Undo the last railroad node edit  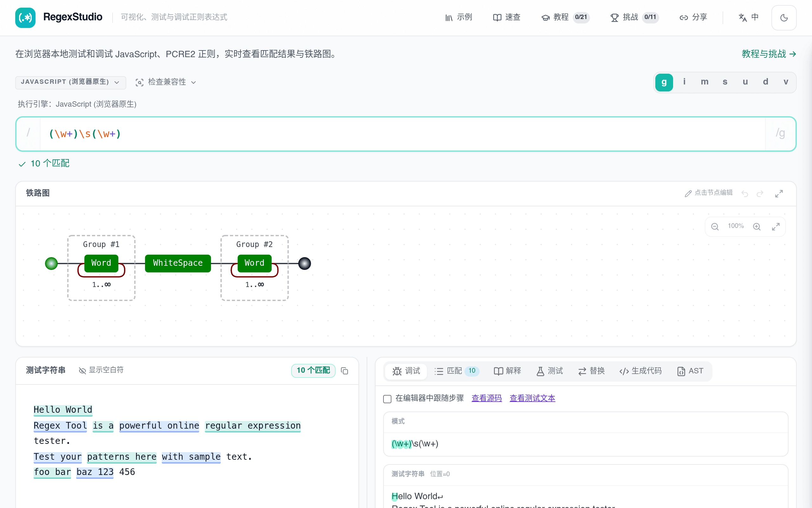point(744,194)
